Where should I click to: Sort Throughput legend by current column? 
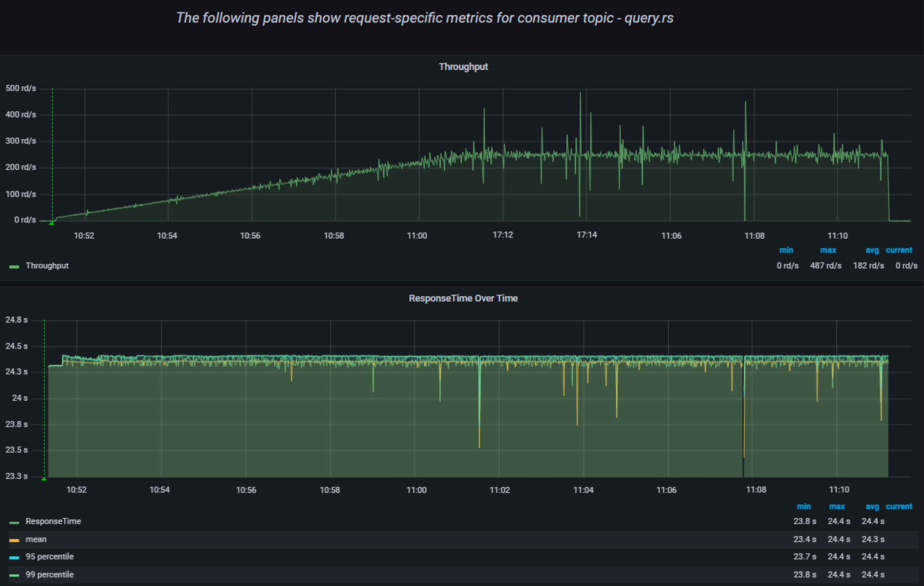(x=898, y=250)
